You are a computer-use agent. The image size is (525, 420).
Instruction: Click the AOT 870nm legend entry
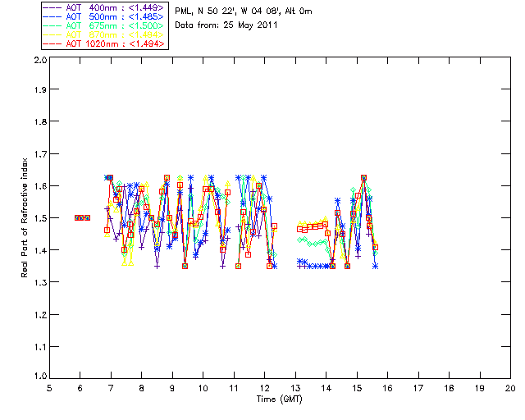(104, 34)
